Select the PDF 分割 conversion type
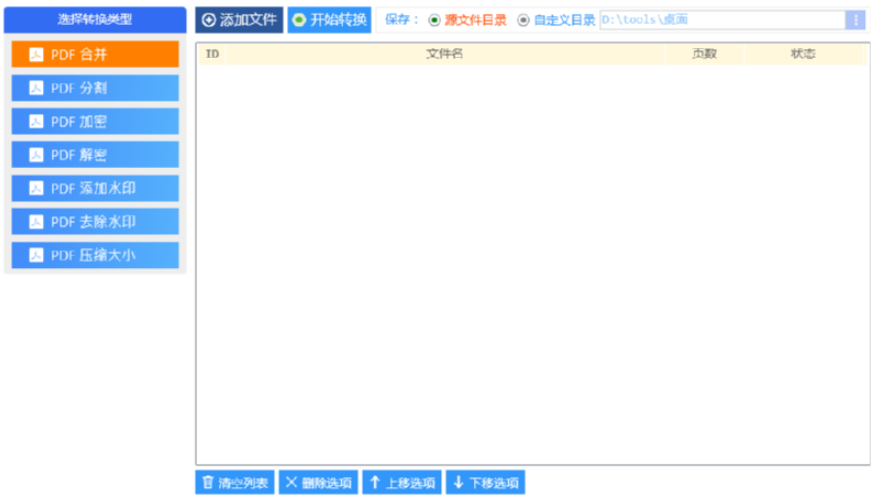The width and height of the screenshot is (878, 496). pyautogui.click(x=95, y=88)
